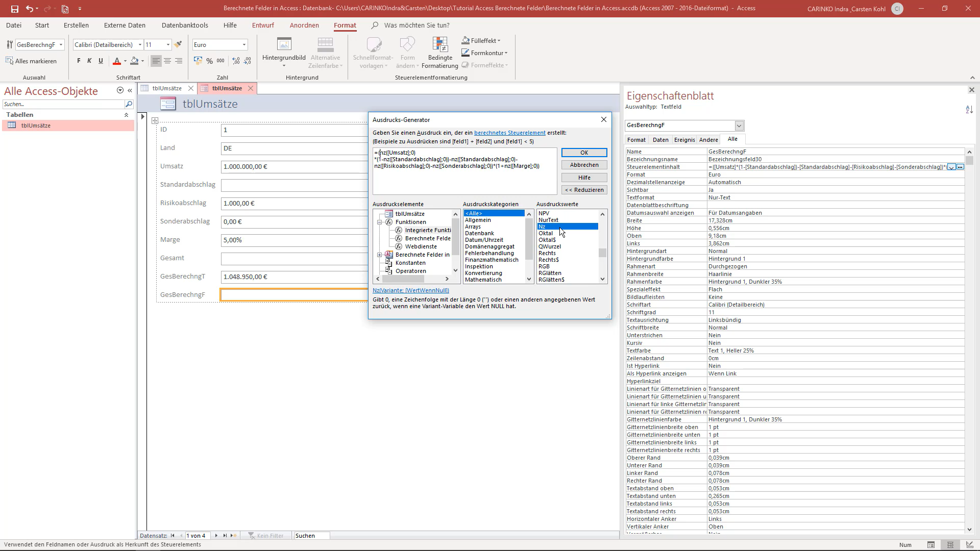Screen dimensions: 980x551
Task: Click OK in Ausdrucks-Generator
Action: (584, 153)
